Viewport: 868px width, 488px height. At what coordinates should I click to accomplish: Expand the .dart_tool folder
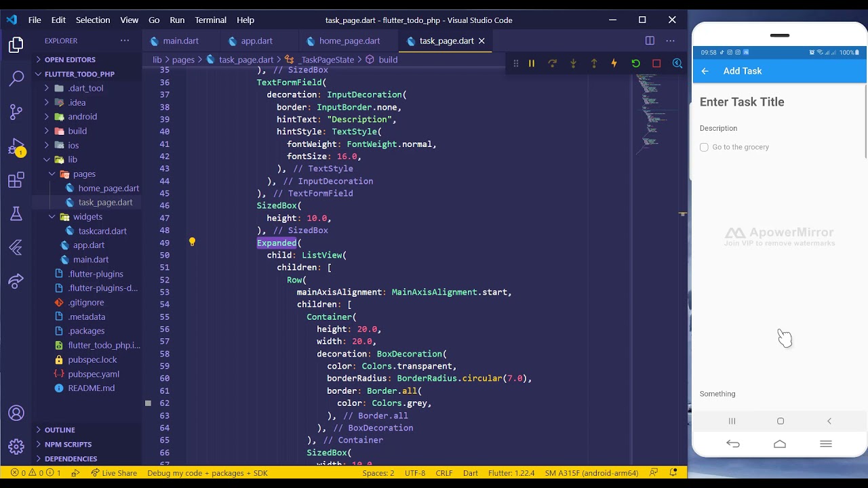click(85, 88)
